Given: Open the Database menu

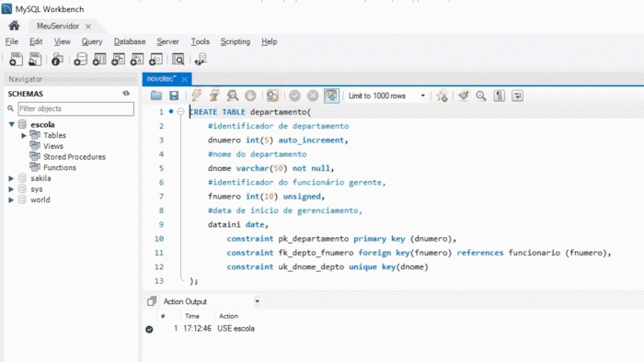Looking at the screenshot, I should click(x=130, y=41).
